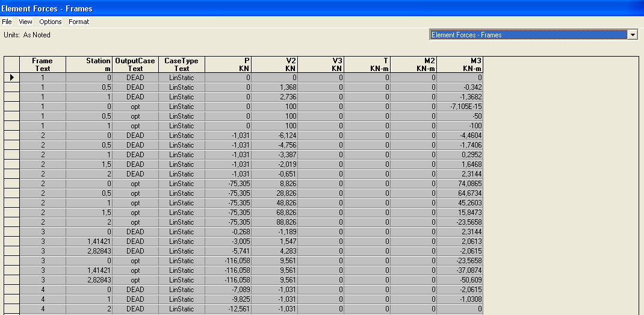Select M3 cell with value 0,2952
Screen dimensions: 644x315
[x=460, y=155]
